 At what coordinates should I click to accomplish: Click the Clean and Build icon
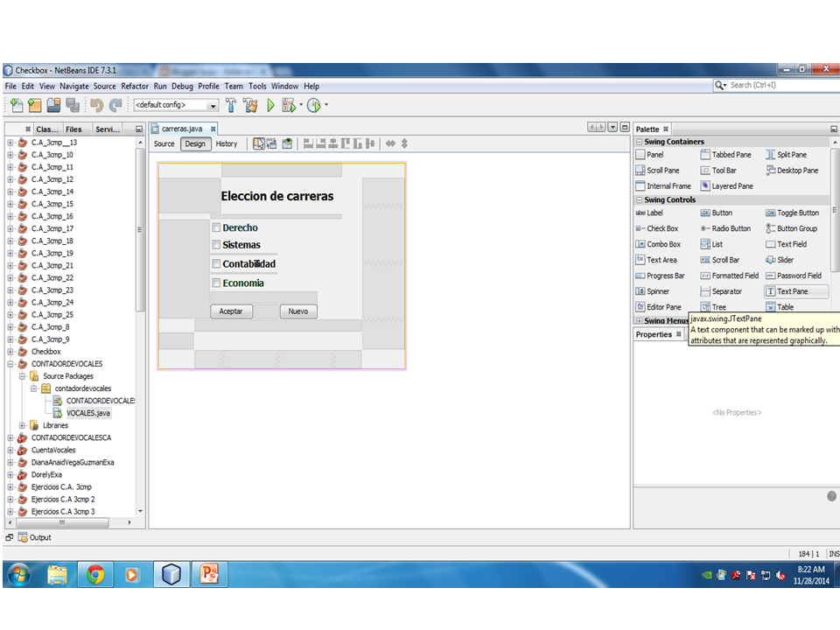(251, 106)
